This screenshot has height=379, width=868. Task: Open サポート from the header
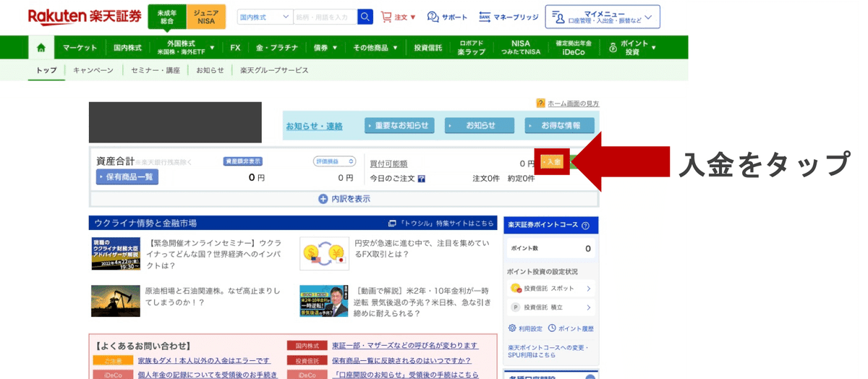pos(447,17)
